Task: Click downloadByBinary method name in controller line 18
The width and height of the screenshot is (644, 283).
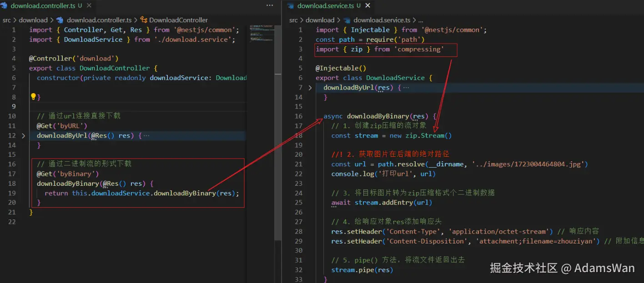Action: coord(68,184)
